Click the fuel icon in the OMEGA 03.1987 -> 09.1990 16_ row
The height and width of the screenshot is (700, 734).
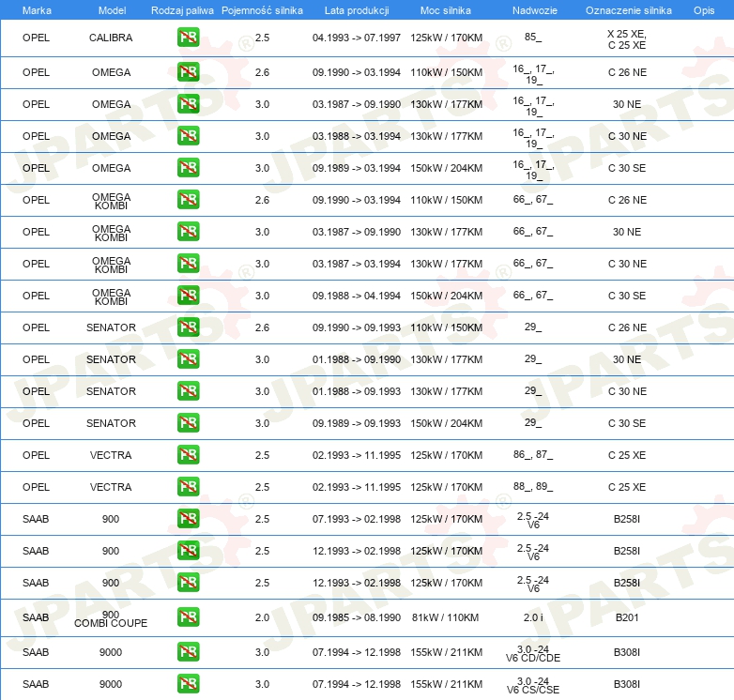click(x=188, y=104)
